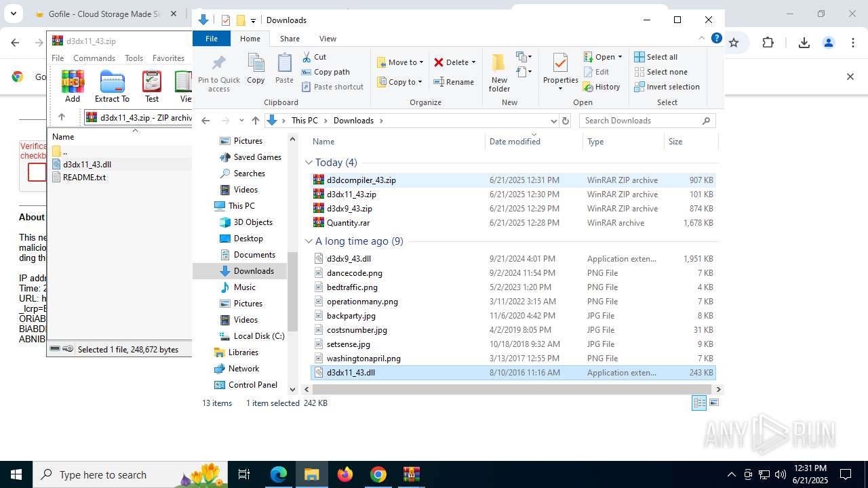Open the Chrome extensions puzzle icon
This screenshot has height=488, width=868.
[x=768, y=42]
